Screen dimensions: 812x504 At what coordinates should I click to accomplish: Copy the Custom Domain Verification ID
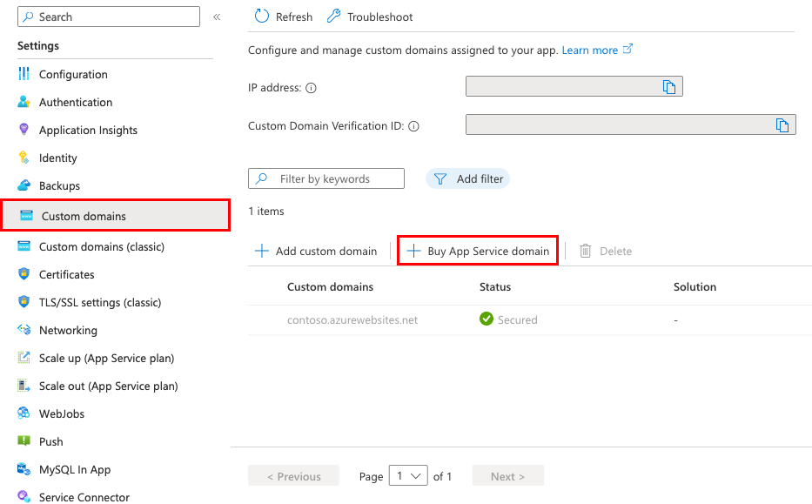pos(782,124)
